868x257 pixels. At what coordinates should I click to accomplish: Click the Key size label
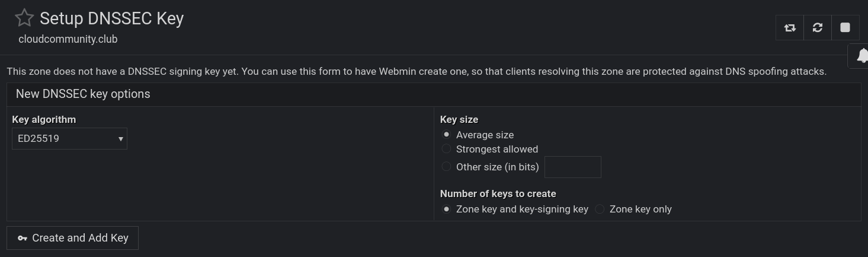(459, 119)
